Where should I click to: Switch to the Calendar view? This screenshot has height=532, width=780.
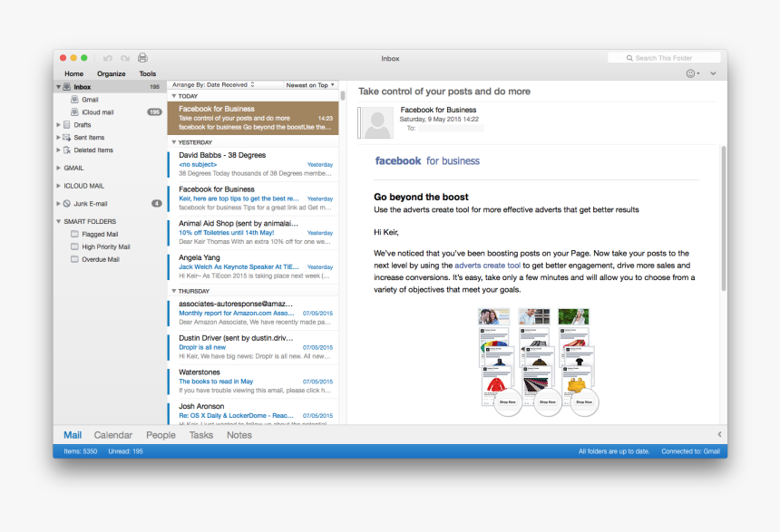tap(112, 434)
